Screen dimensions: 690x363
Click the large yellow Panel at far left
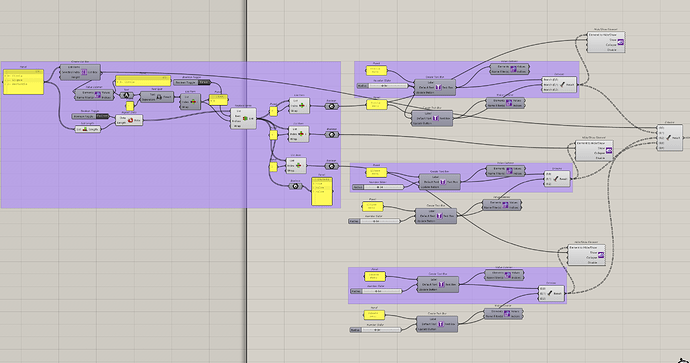click(x=24, y=82)
